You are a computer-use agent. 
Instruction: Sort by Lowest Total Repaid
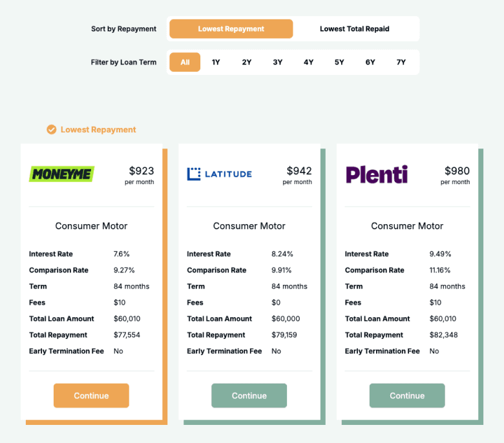point(354,29)
